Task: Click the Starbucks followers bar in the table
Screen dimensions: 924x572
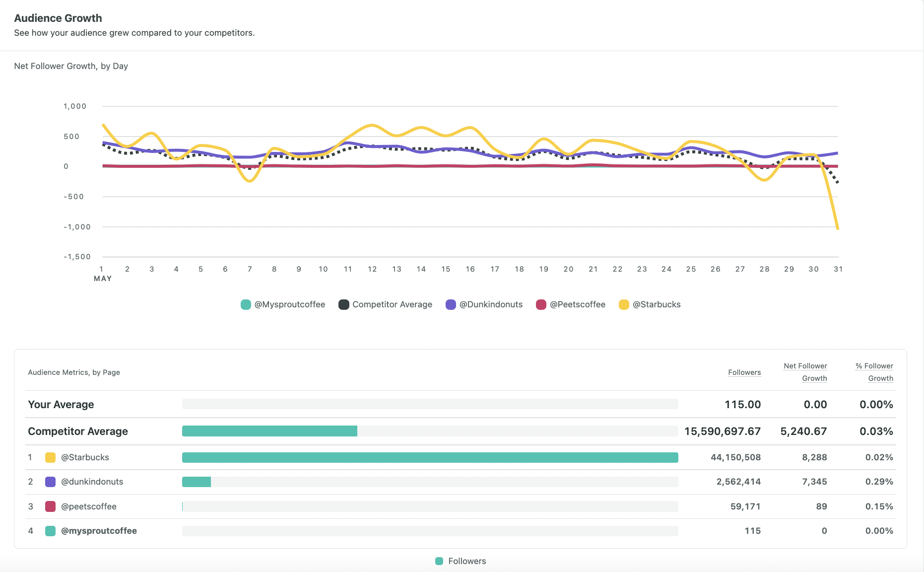Action: pos(430,457)
